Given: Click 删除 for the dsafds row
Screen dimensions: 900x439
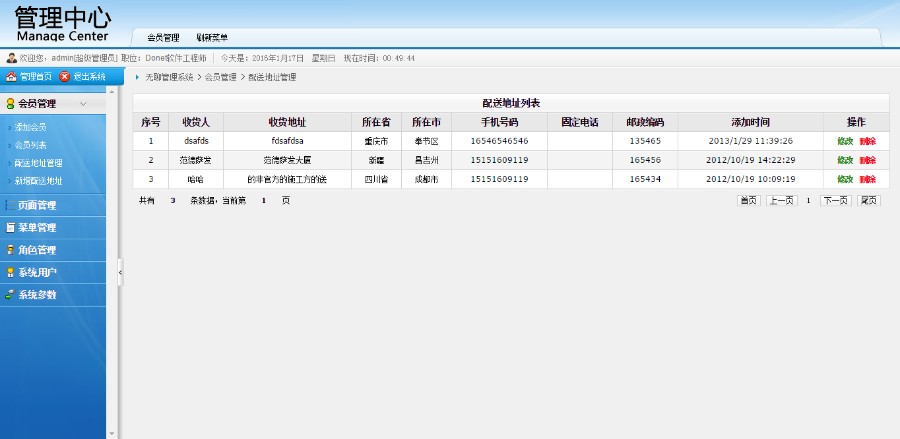Looking at the screenshot, I should tap(867, 141).
